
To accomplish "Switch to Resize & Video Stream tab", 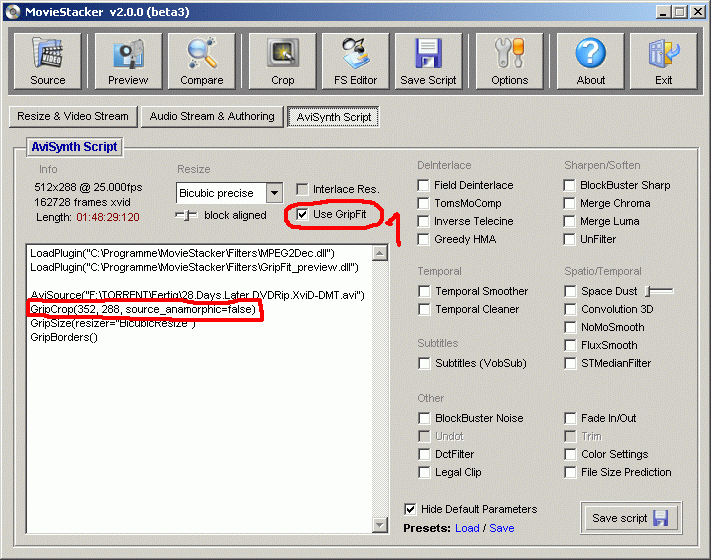I will click(73, 117).
